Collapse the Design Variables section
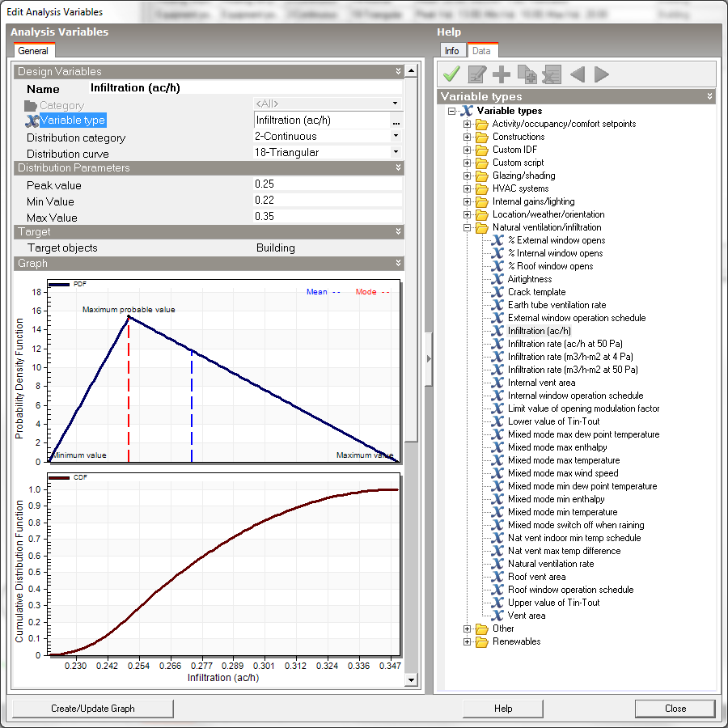 pyautogui.click(x=398, y=71)
